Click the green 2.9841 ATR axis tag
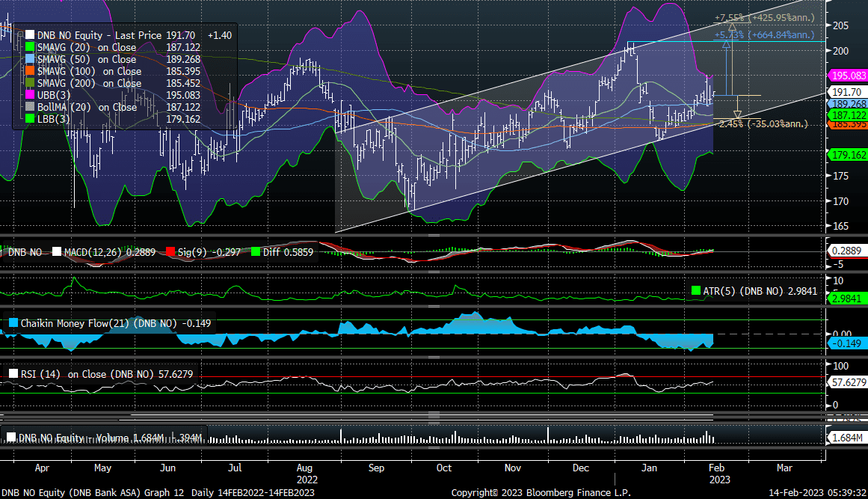Image resolution: width=868 pixels, height=499 pixels. [x=846, y=299]
